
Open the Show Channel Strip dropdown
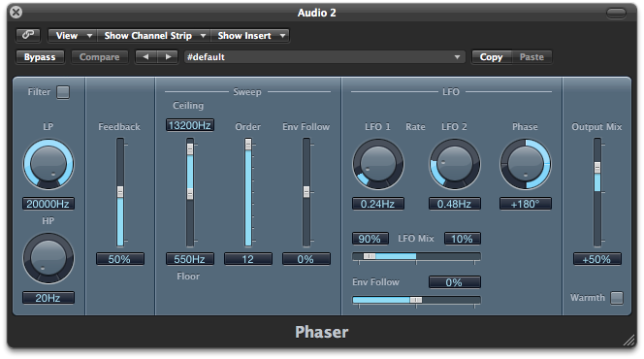coord(154,36)
